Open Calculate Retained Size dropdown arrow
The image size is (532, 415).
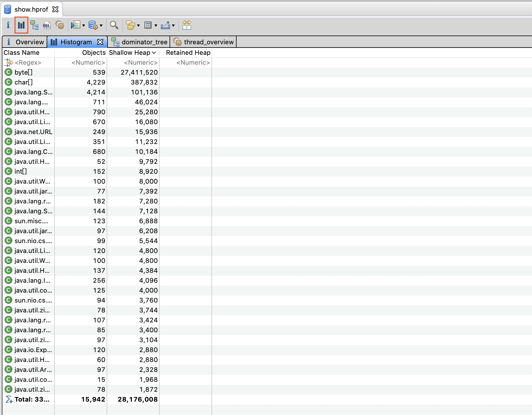[156, 26]
